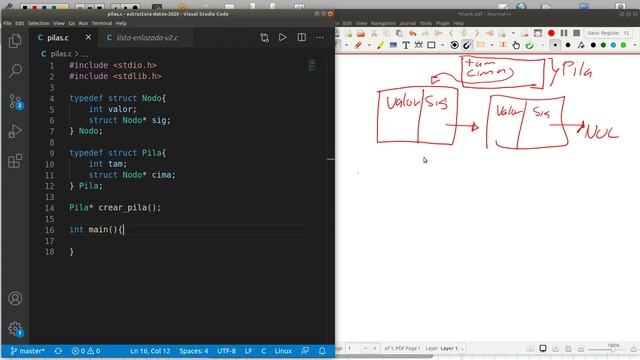
Task: Open the eraser type dropdown arrow
Action: (x=369, y=45)
